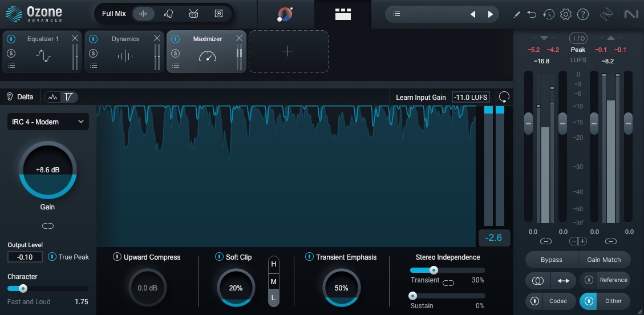
Task: Remove the Dynamics module
Action: pos(157,38)
